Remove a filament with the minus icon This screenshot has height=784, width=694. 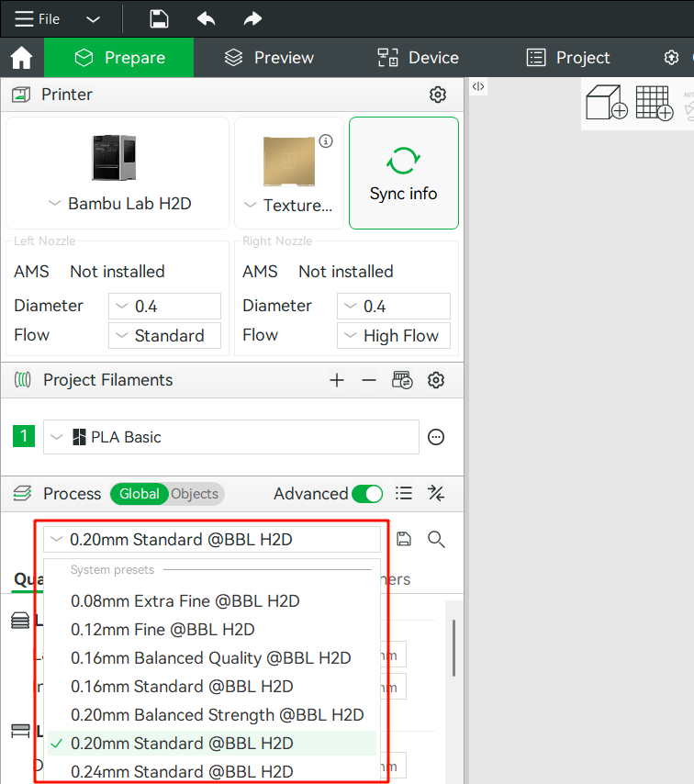click(x=369, y=380)
